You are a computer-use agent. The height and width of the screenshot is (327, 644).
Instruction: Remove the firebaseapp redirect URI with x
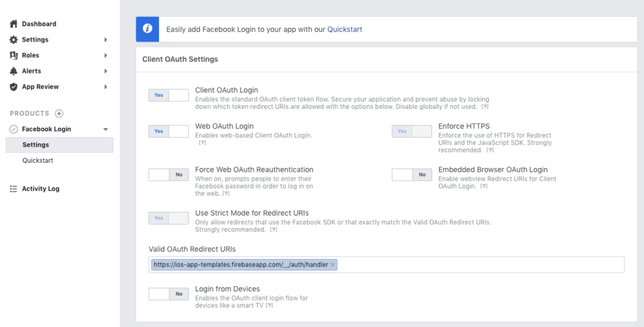(x=333, y=265)
